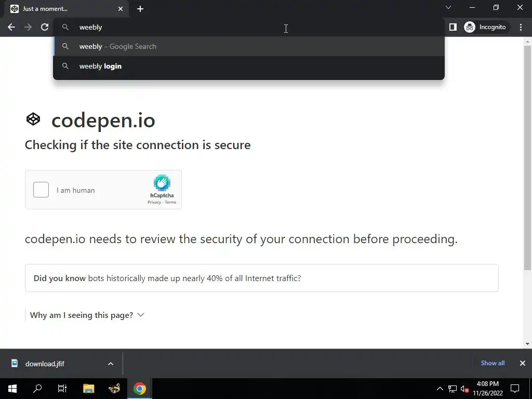This screenshot has width=532, height=399.
Task: Expand the download.jfif options chevron
Action: click(x=111, y=364)
